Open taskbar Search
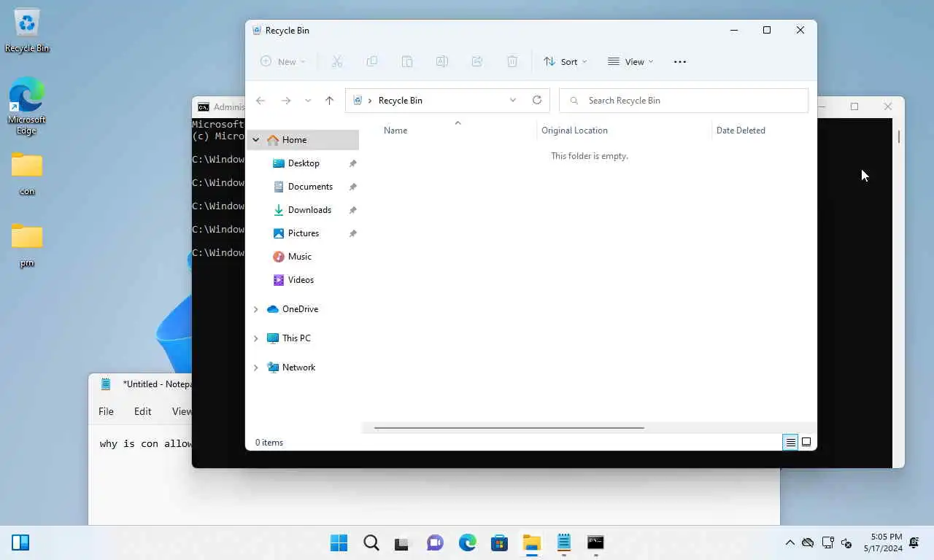 point(371,542)
